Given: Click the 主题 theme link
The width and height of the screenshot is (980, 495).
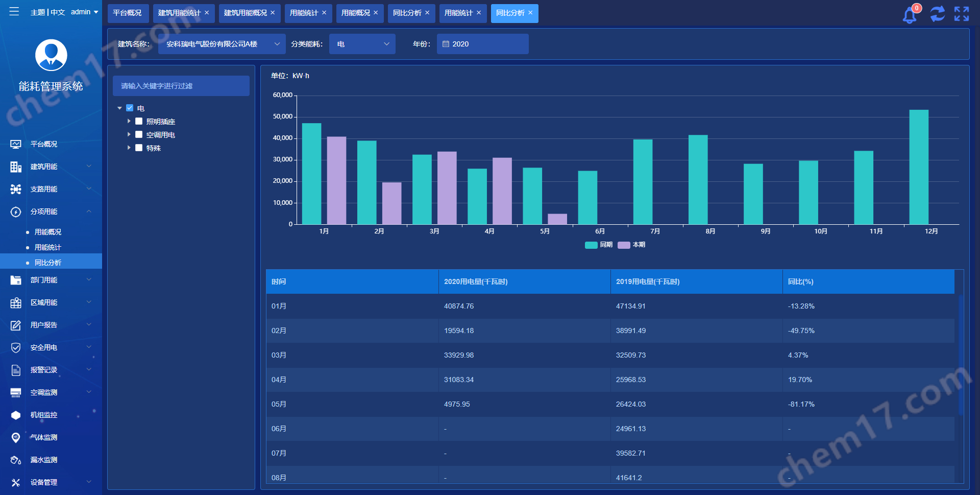Looking at the screenshot, I should 38,12.
